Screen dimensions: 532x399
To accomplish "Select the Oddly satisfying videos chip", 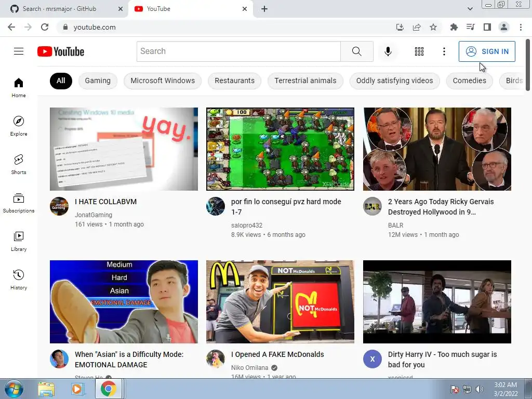I will coord(395,81).
